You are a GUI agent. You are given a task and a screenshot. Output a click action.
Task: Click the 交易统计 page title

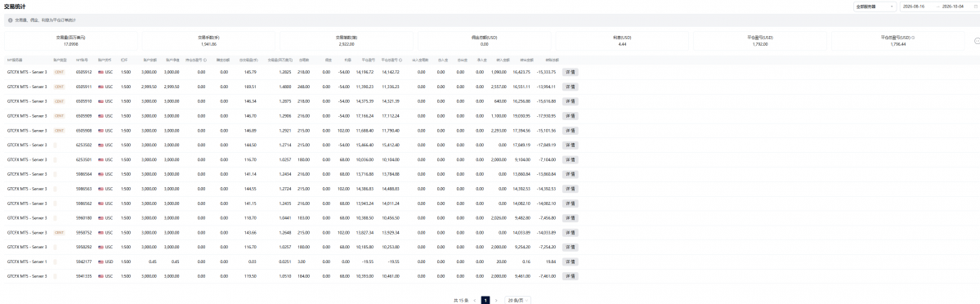click(14, 6)
